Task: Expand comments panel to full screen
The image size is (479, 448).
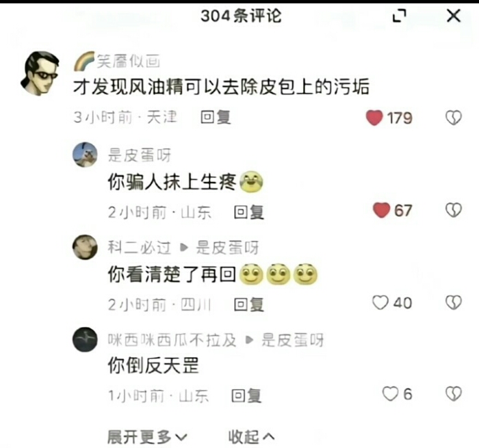Action: coord(399,16)
